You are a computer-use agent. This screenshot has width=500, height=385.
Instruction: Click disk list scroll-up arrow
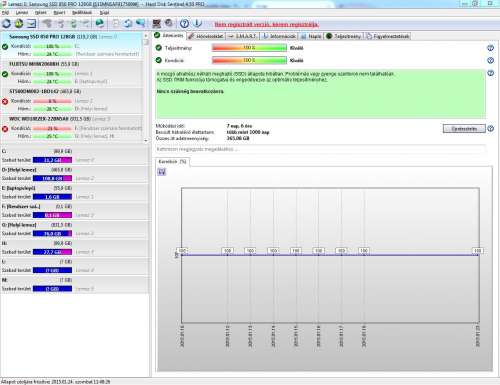tap(146, 35)
